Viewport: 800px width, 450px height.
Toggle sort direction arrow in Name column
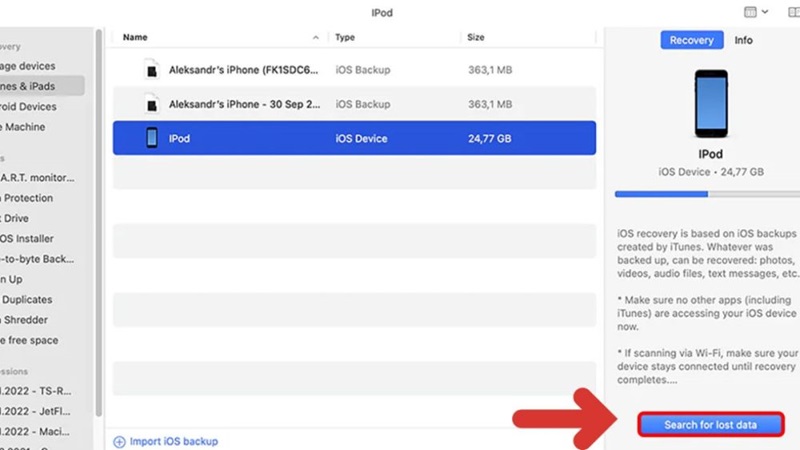pyautogui.click(x=316, y=37)
